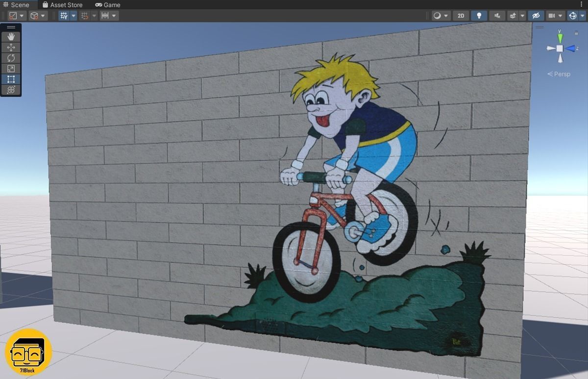588x379 pixels.
Task: Click the orientation overlay handle bar
Action: pyautogui.click(x=539, y=27)
